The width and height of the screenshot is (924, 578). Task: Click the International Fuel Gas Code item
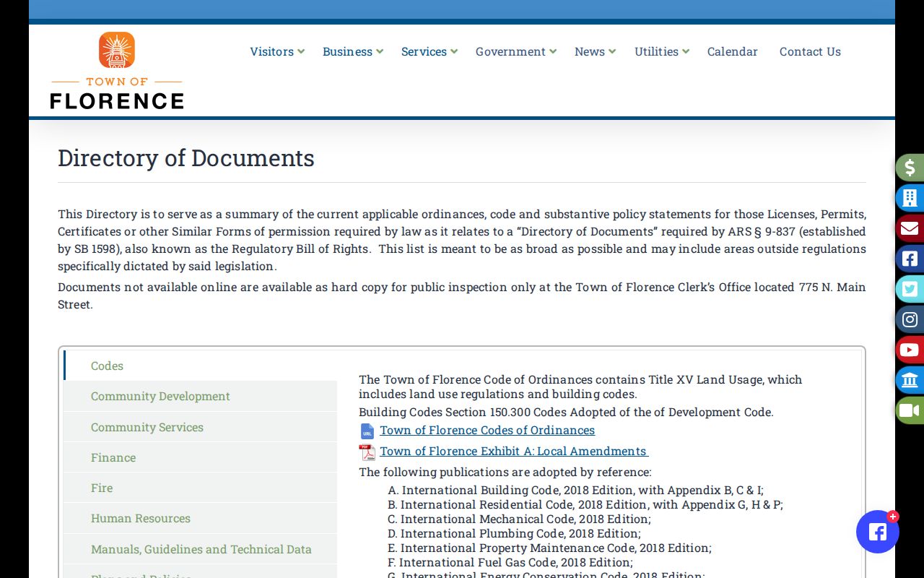[x=510, y=562]
